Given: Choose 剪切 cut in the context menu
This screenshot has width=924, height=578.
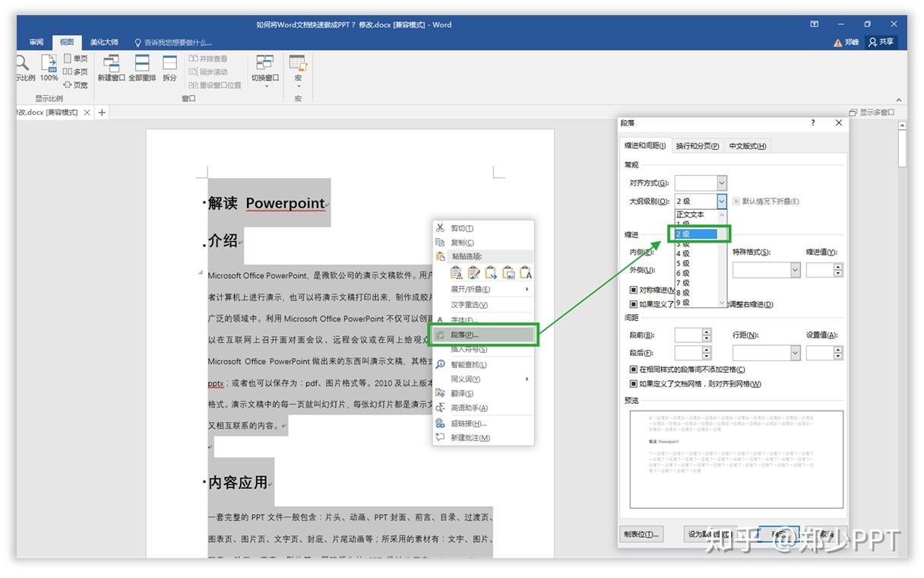Looking at the screenshot, I should click(x=484, y=228).
